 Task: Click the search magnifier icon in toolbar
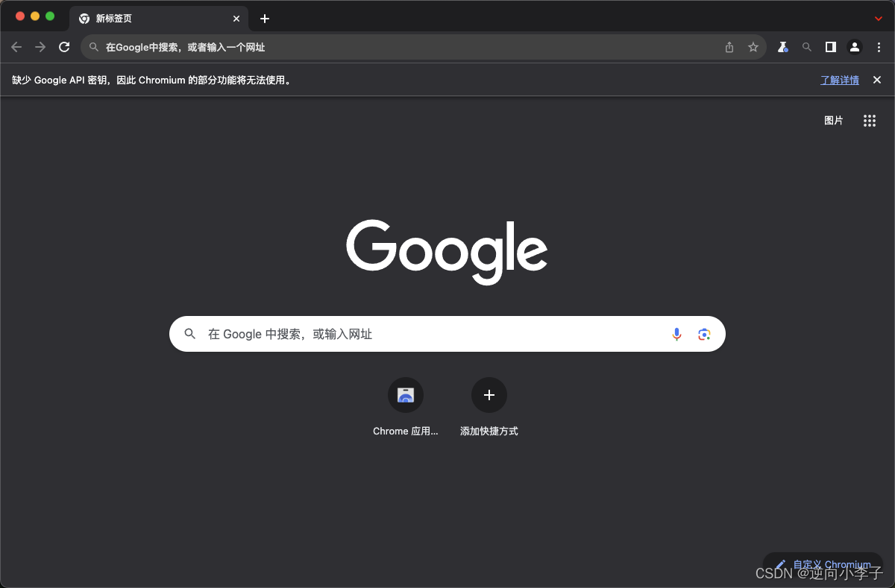click(x=806, y=46)
